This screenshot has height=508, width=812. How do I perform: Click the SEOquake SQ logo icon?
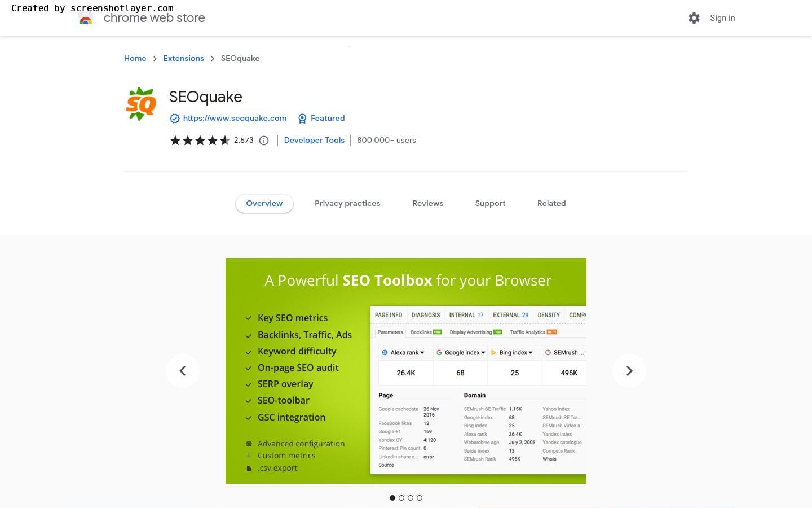pyautogui.click(x=140, y=104)
